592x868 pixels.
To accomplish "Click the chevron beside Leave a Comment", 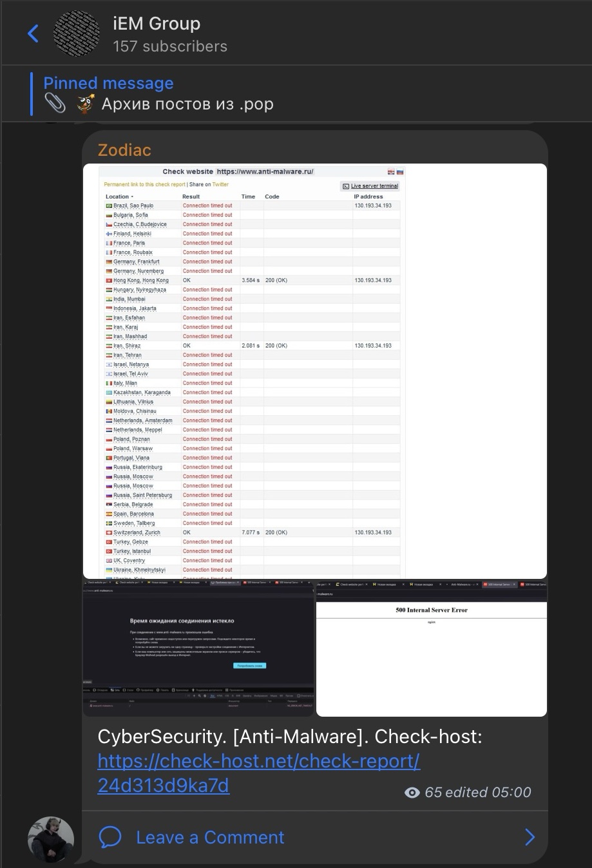I will [x=530, y=837].
